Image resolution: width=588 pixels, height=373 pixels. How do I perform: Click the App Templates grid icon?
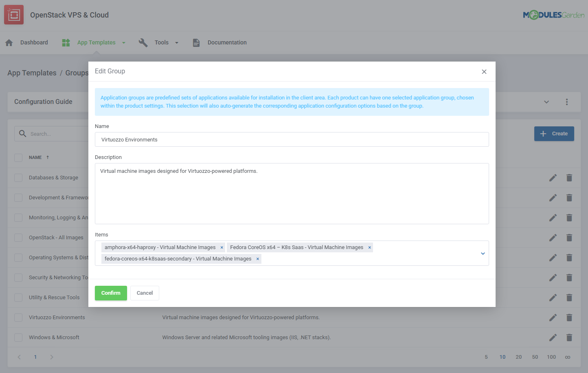(x=66, y=42)
